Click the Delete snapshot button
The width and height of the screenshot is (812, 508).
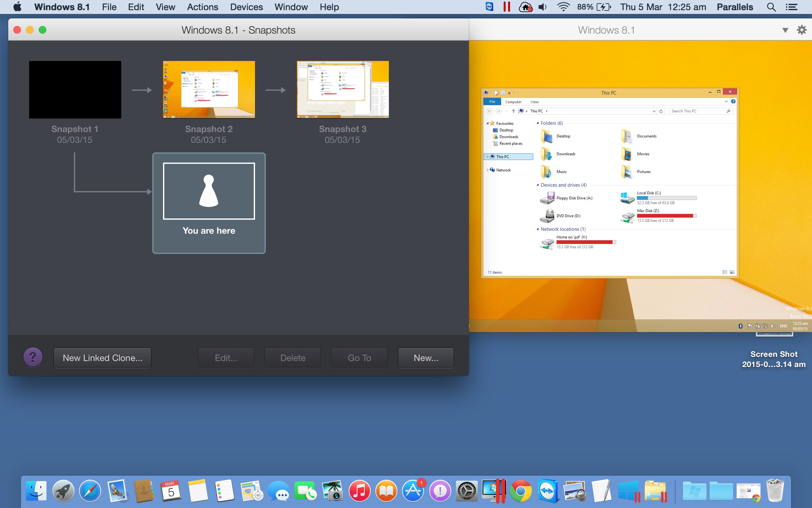(292, 358)
